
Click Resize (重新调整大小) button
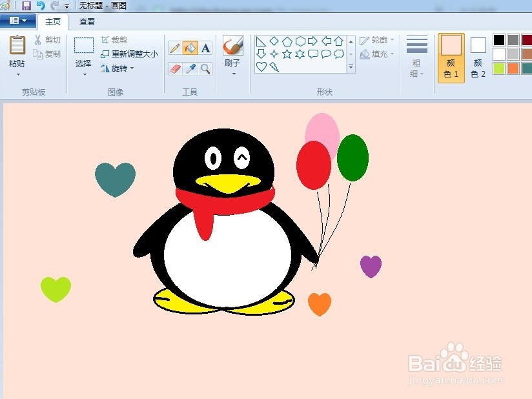(129, 54)
